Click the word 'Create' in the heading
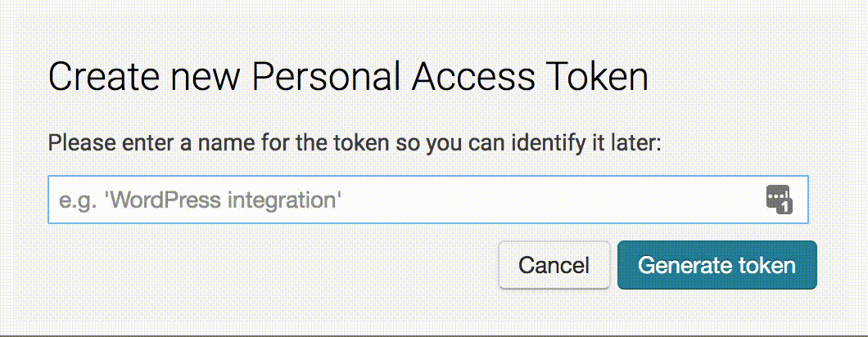 click(x=100, y=77)
